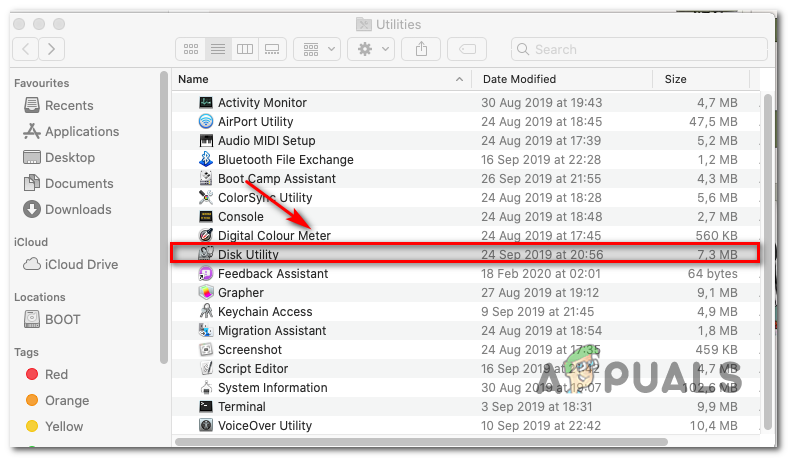Open the group-by arrangement dropdown
The width and height of the screenshot is (788, 458).
317,49
